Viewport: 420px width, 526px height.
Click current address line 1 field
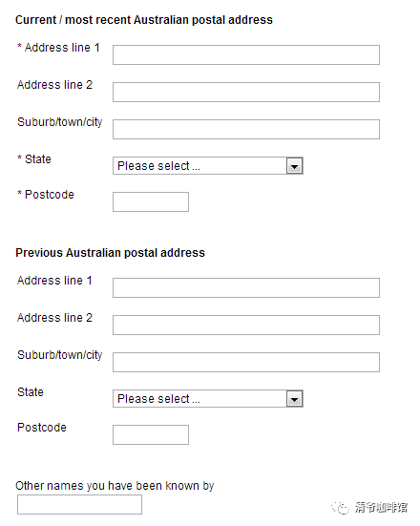[246, 54]
